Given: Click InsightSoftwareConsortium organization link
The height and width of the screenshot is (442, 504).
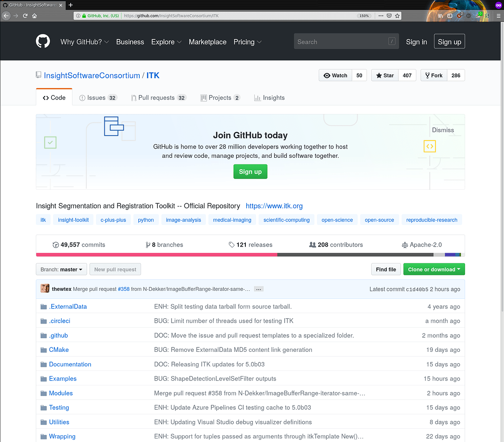Looking at the screenshot, I should click(x=92, y=75).
